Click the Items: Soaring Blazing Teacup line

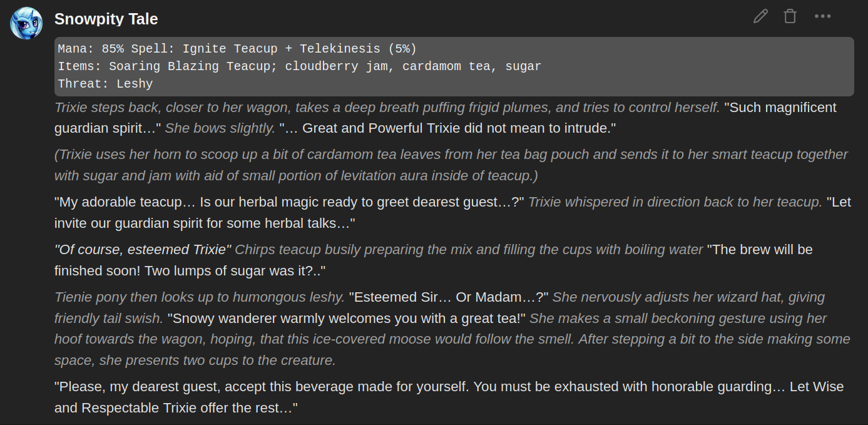pyautogui.click(x=299, y=66)
